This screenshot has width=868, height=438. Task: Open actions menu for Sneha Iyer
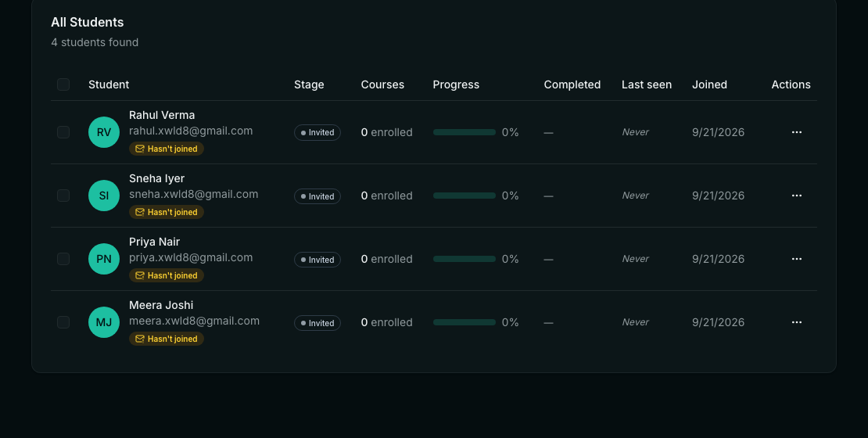coord(797,196)
